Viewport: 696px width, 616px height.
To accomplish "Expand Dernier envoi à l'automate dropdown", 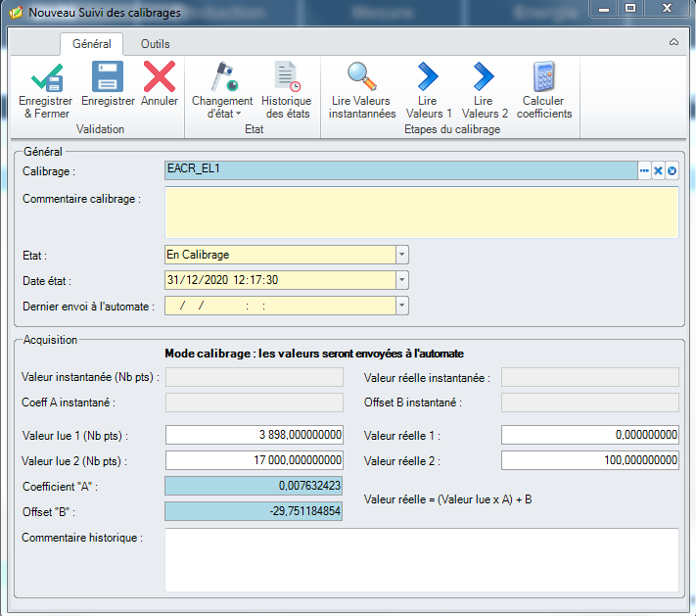I will tap(401, 306).
